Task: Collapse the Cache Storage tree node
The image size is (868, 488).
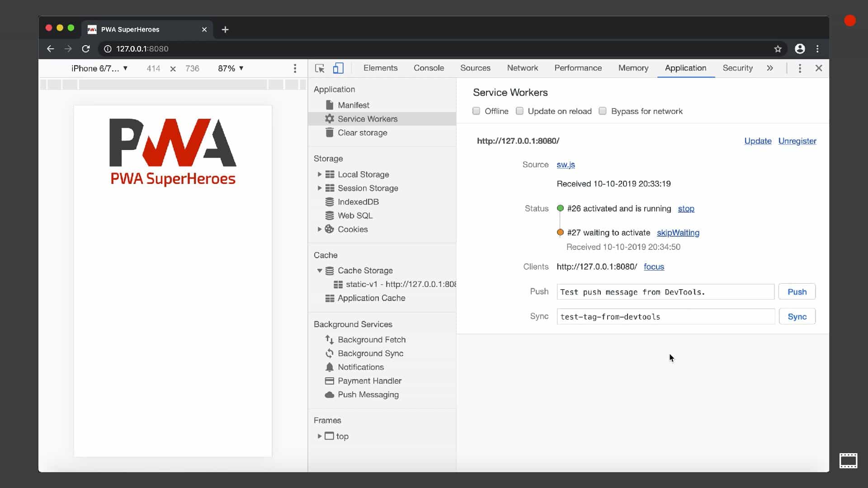Action: [319, 271]
